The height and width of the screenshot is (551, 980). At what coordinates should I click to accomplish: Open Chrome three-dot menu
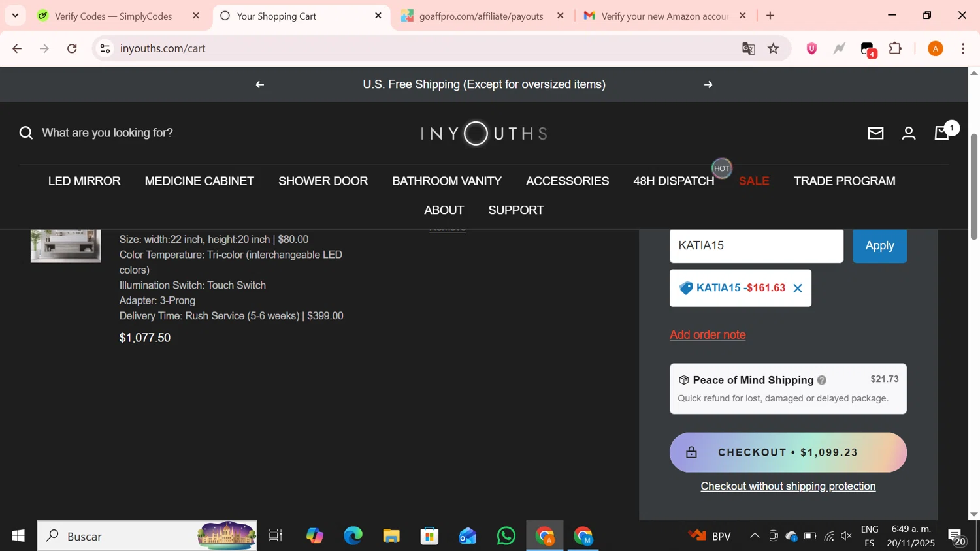pyautogui.click(x=963, y=48)
